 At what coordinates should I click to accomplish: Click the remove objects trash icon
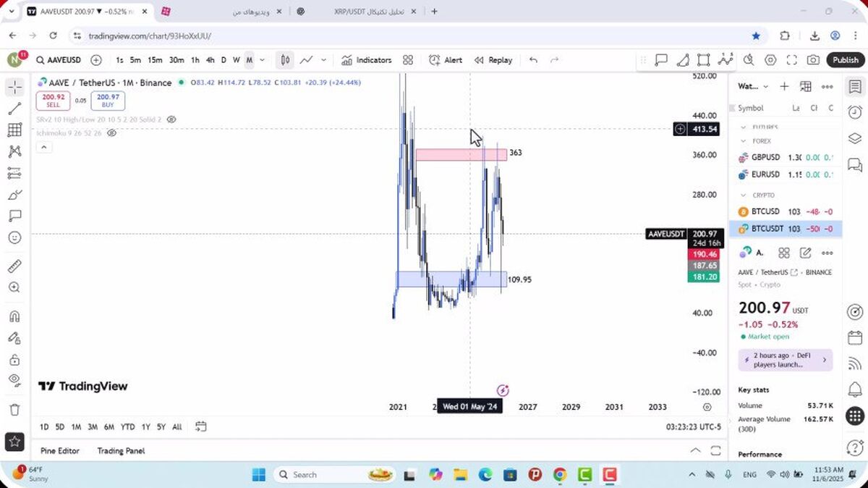click(x=14, y=410)
